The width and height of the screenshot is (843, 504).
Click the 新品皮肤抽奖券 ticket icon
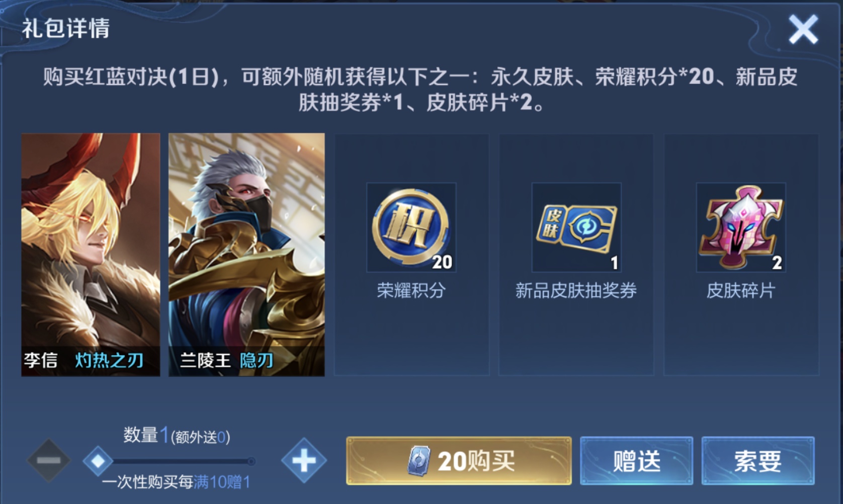[x=576, y=227]
